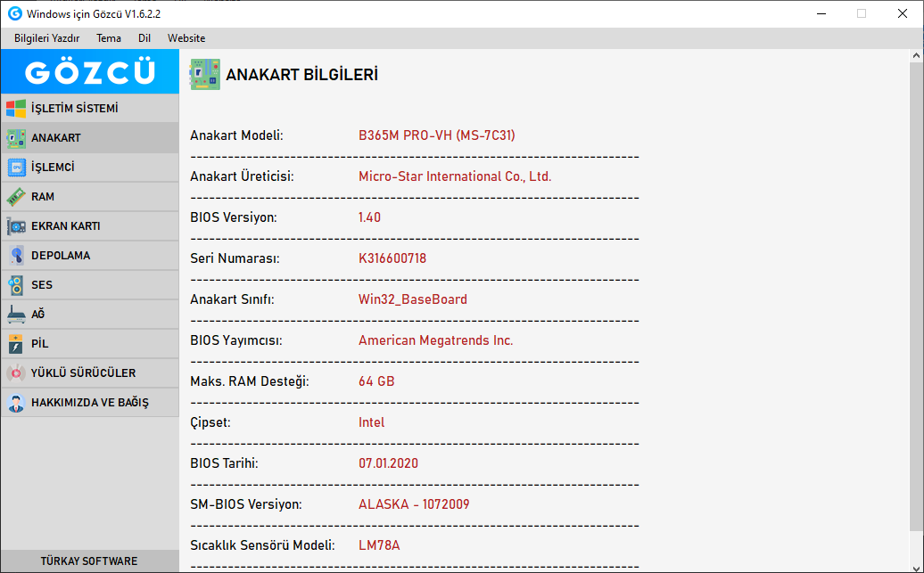Click the BIOS Versiyon: label

(x=234, y=217)
